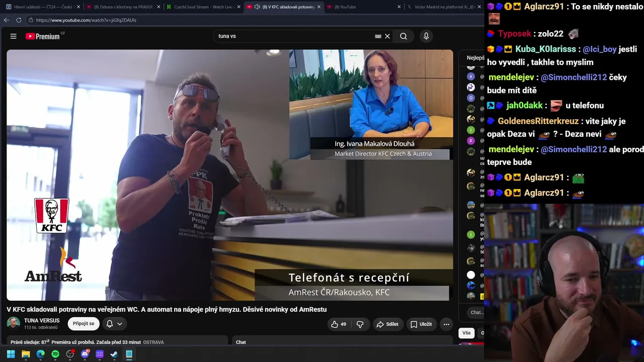Close the CzechCloud Stream tab

coord(238,7)
